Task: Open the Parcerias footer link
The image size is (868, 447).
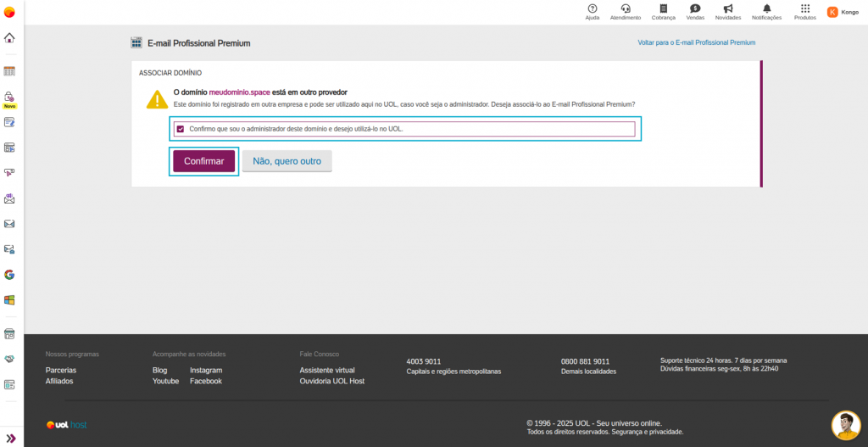Action: (x=61, y=370)
